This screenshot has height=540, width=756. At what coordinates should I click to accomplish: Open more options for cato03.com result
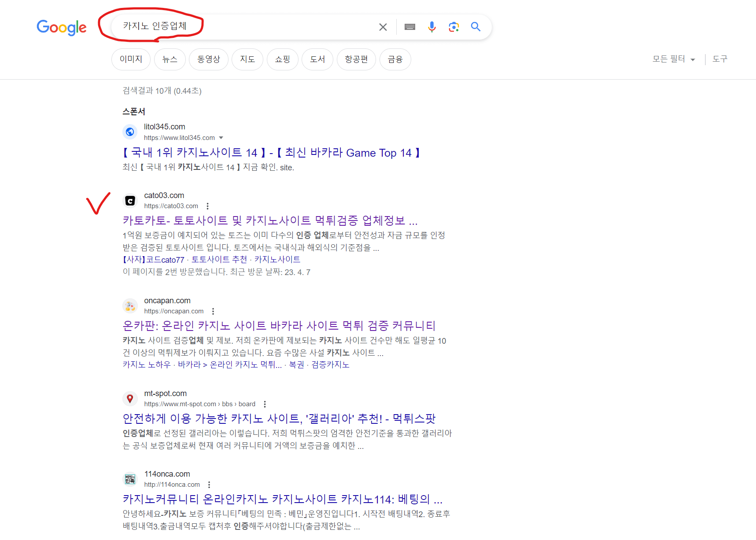[x=207, y=206]
